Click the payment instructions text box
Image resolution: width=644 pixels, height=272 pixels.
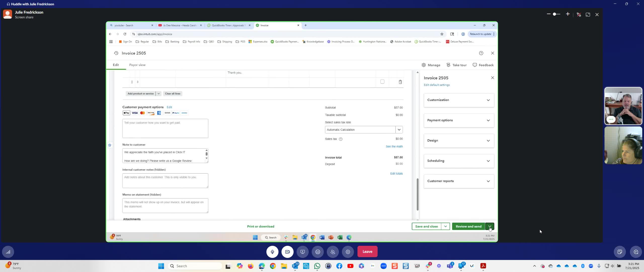165,128
